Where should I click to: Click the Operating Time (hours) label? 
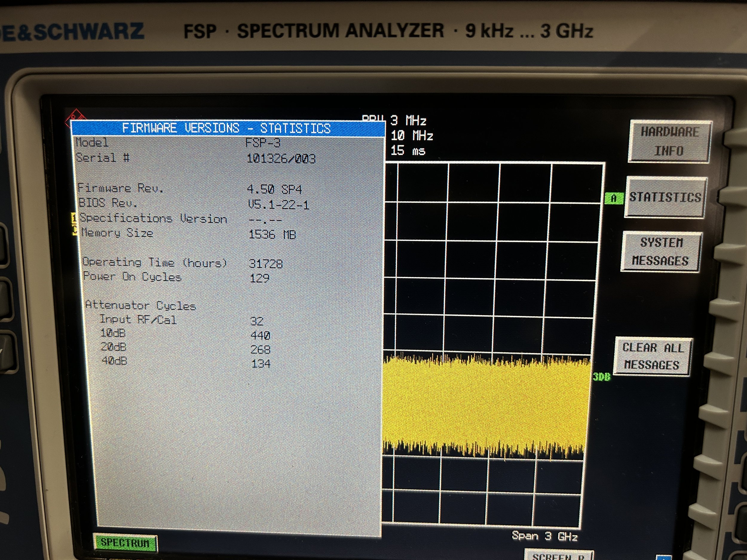(155, 262)
